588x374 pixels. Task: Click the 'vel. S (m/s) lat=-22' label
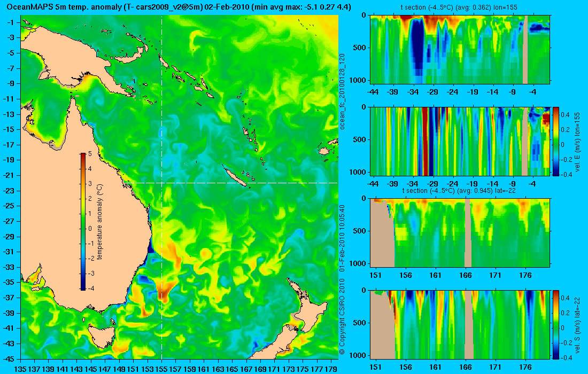(x=577, y=324)
